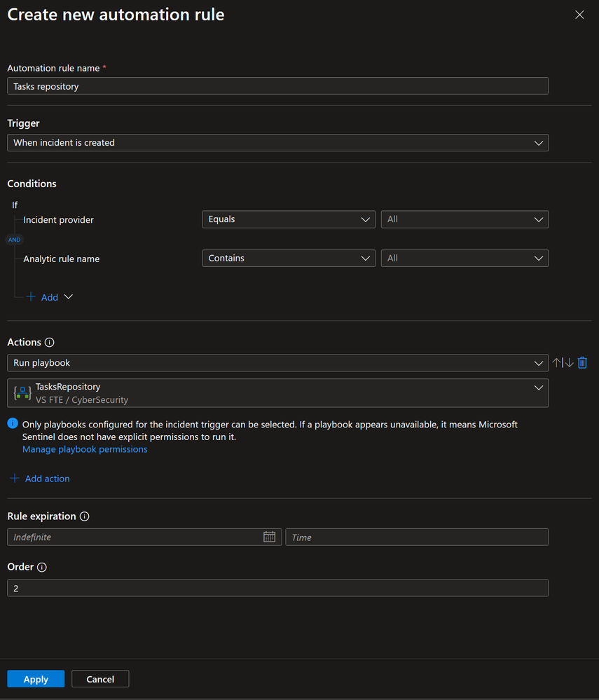Delete the Run playbook action

tap(582, 363)
